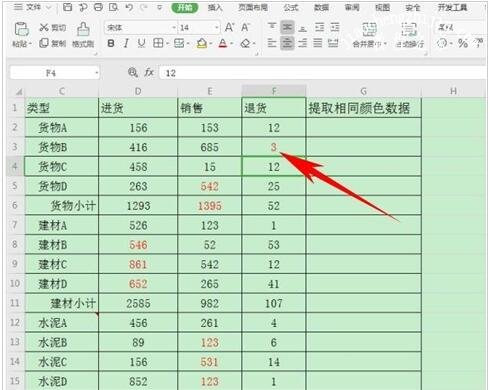
Task: Click the 开始 Home tab
Action: point(185,7)
